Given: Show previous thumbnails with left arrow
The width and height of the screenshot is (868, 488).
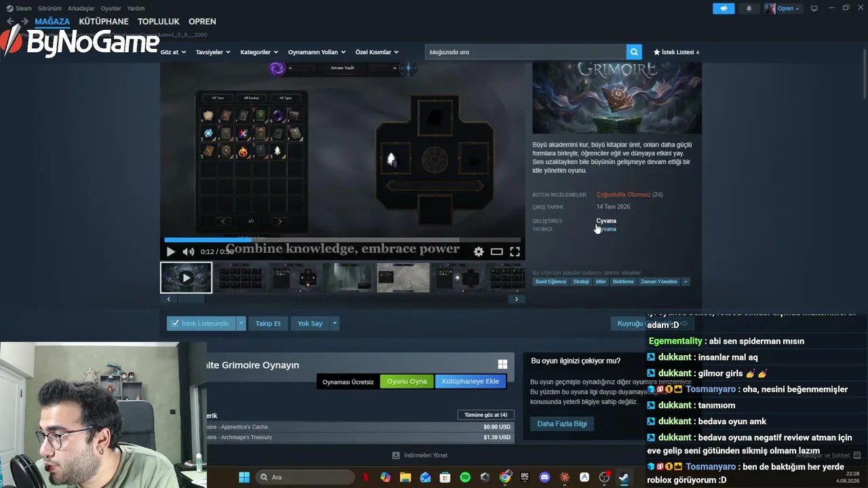Looking at the screenshot, I should [168, 299].
